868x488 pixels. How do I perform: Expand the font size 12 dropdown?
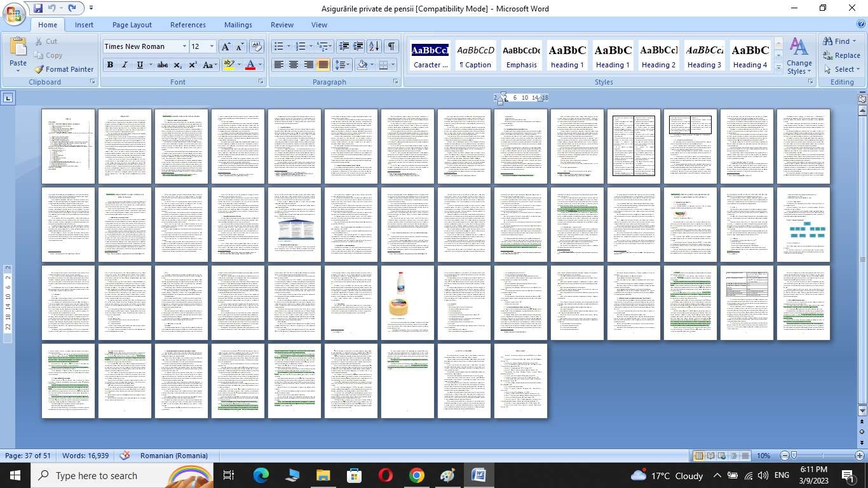(212, 46)
